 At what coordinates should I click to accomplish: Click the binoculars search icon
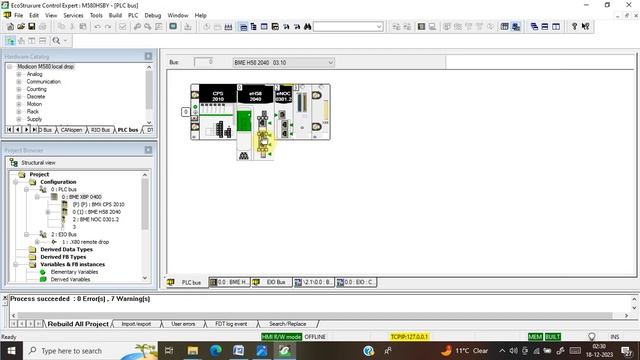307,27
